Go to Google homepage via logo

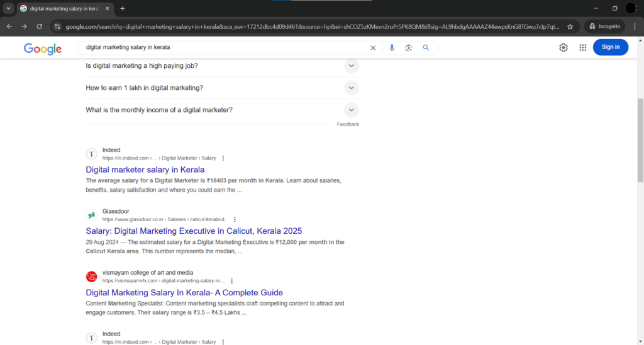tap(43, 48)
